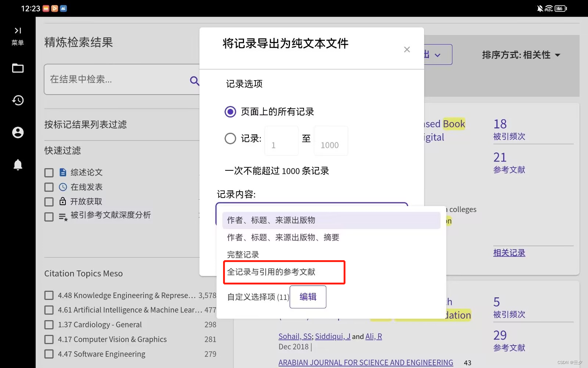Image resolution: width=588 pixels, height=368 pixels.
Task: Check 4.48 Knowledge Engineering topic checkbox
Action: [x=49, y=296]
